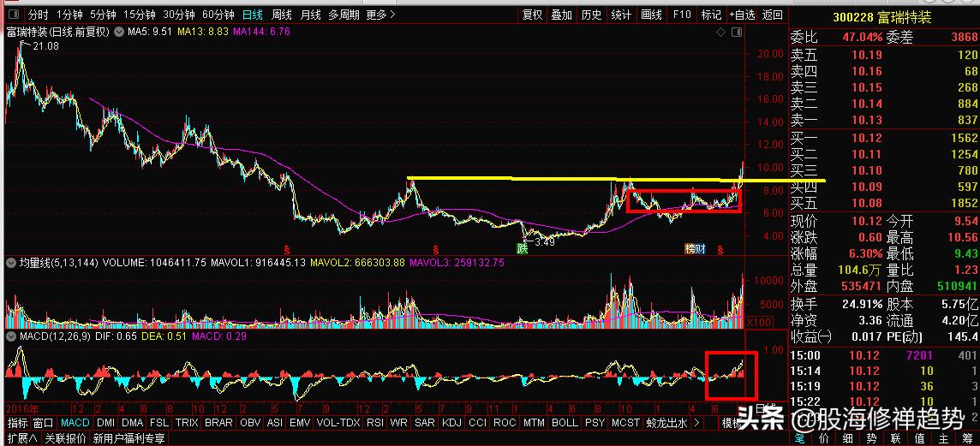The width and height of the screenshot is (980, 446).
Task: Select the MACD indicator tab
Action: [76, 423]
